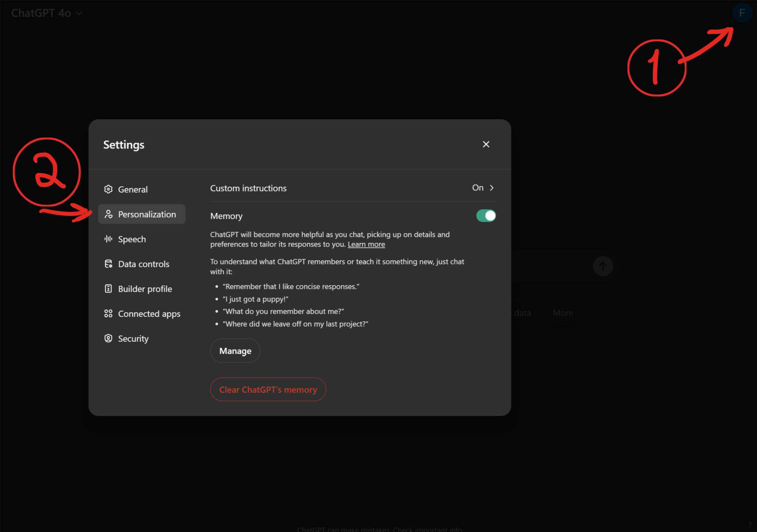Expand Custom instructions chevron

492,188
